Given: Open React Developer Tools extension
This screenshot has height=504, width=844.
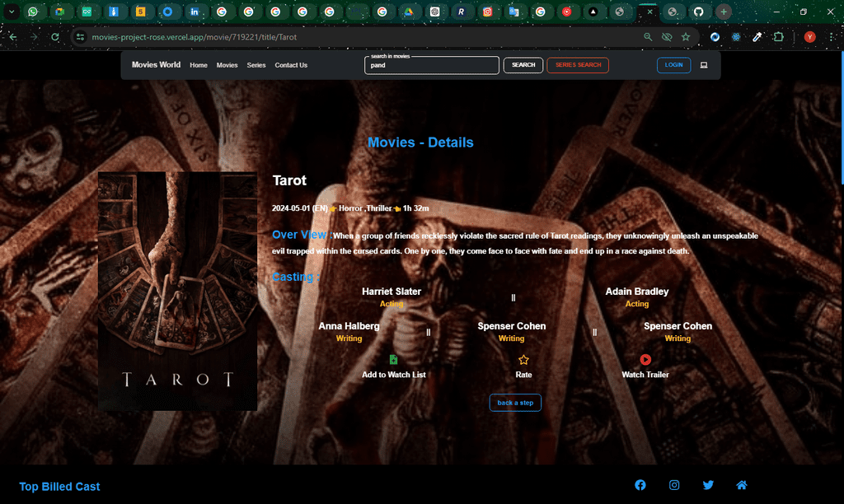Looking at the screenshot, I should tap(736, 37).
